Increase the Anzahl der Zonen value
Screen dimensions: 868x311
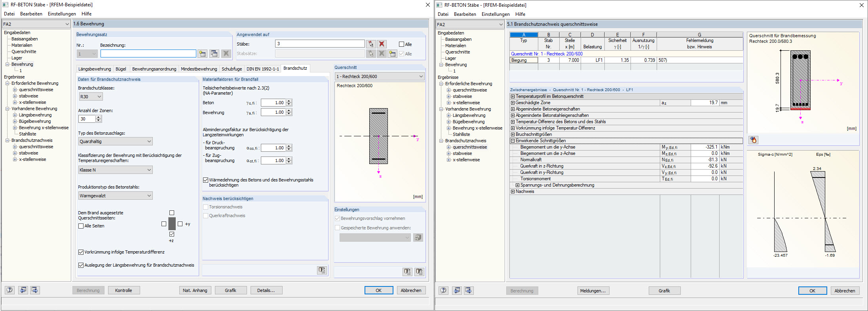coord(99,117)
